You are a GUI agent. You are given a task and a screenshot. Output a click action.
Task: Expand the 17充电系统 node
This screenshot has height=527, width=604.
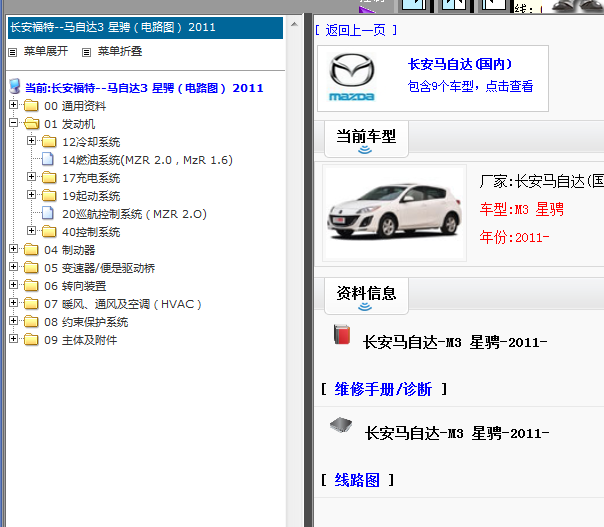pos(32,176)
